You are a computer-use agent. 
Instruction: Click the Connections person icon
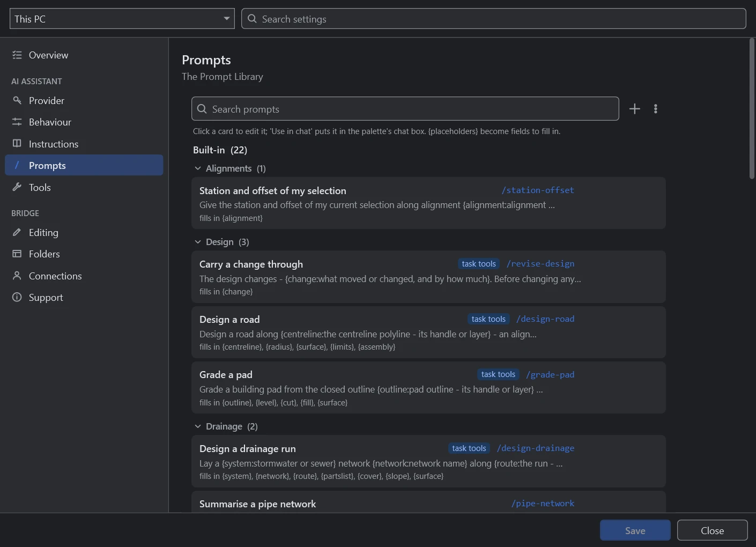[x=17, y=276]
